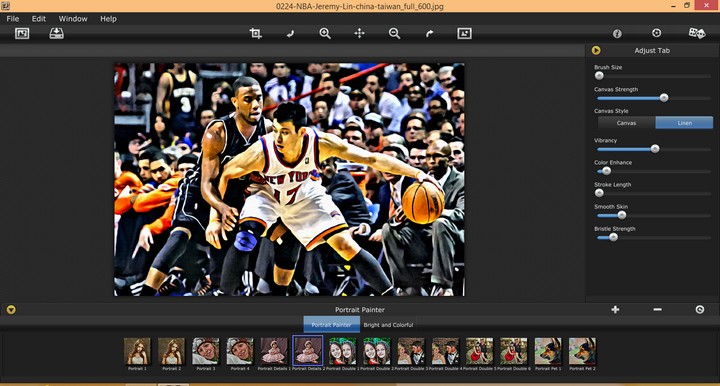Screen dimensions: 720x386
Task: Click the reset preset circular icon
Action: click(x=700, y=310)
